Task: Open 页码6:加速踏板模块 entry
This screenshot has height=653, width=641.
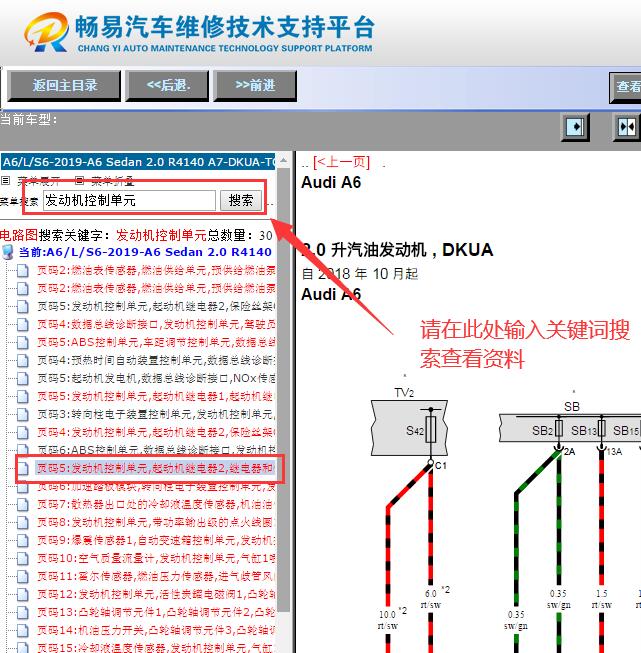Action: (156, 486)
